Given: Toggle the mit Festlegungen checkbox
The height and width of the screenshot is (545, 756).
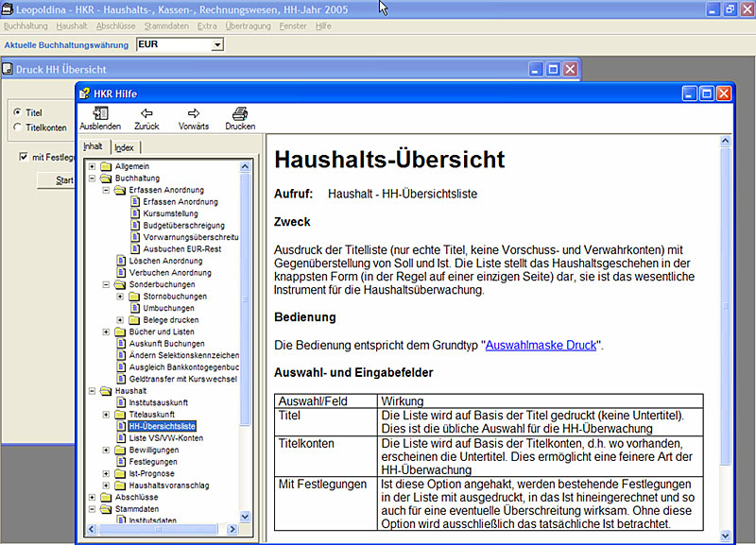Looking at the screenshot, I should click(x=24, y=157).
